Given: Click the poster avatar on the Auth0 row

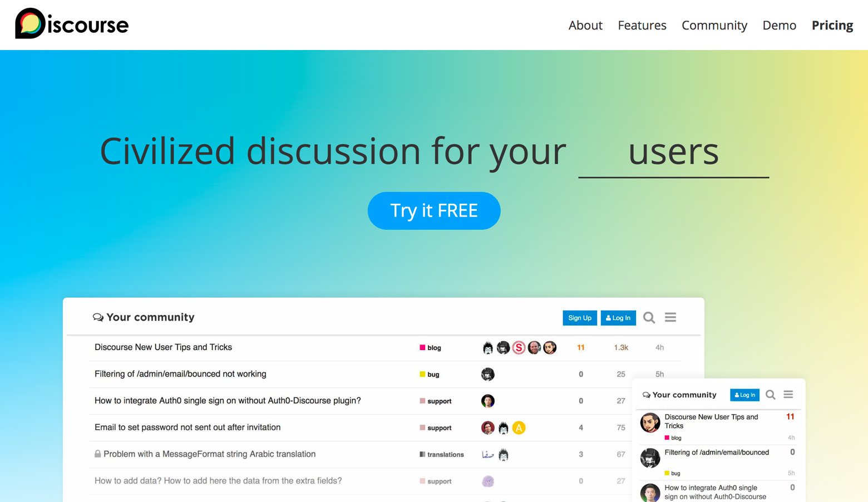Looking at the screenshot, I should [487, 401].
